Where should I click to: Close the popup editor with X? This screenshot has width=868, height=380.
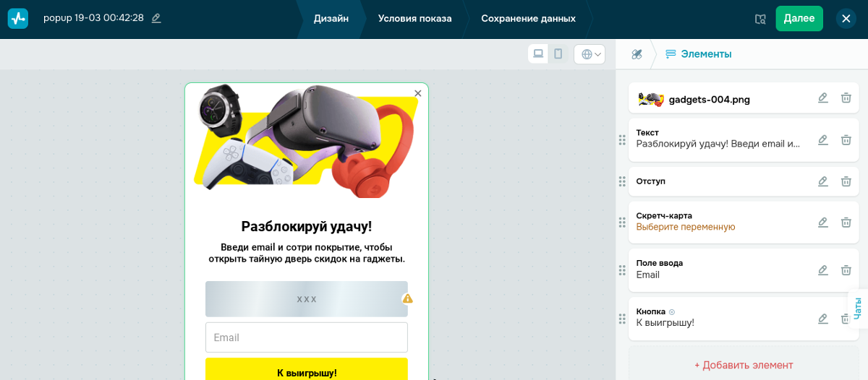tap(846, 19)
